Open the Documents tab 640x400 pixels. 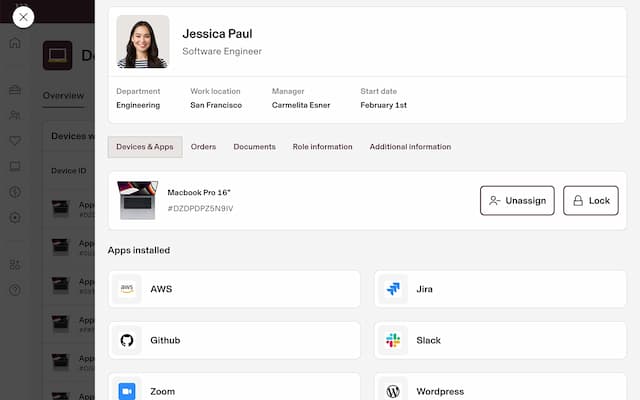click(x=254, y=147)
